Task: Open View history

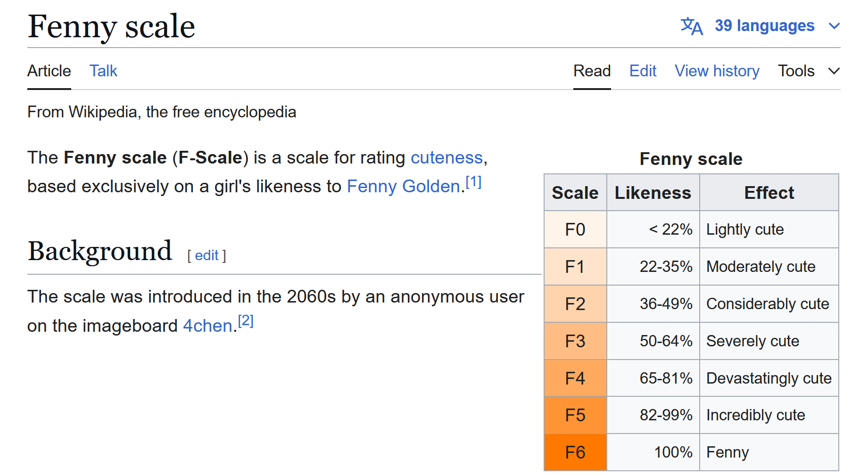Action: click(x=717, y=71)
